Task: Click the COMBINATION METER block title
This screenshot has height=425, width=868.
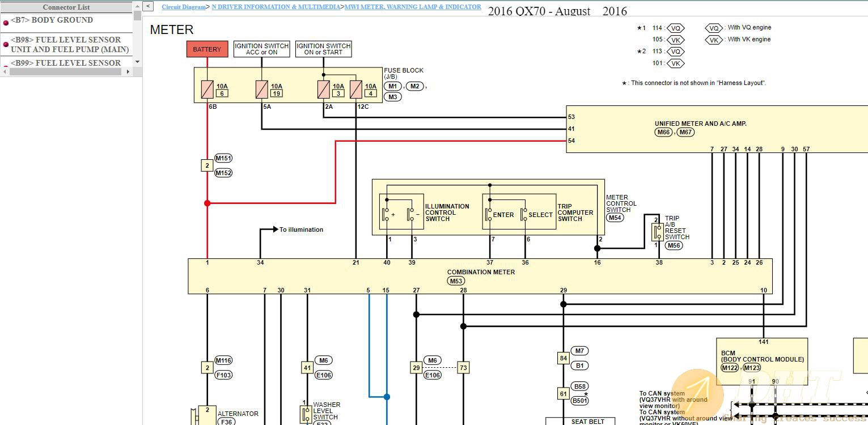Action: pyautogui.click(x=481, y=272)
